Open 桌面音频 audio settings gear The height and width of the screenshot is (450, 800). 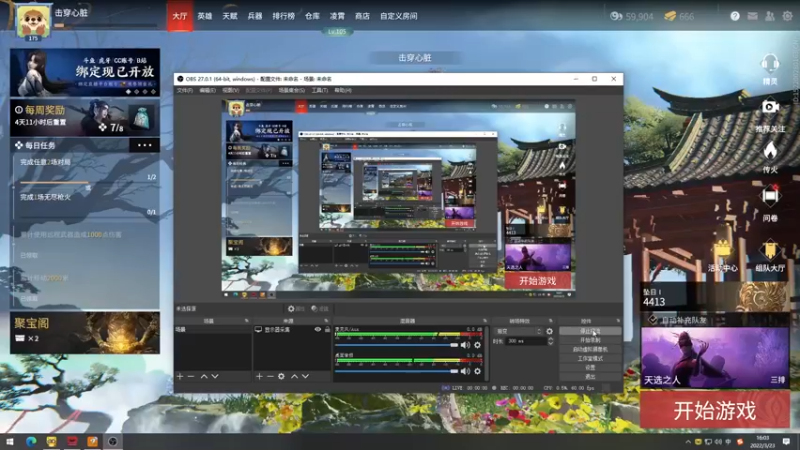477,371
